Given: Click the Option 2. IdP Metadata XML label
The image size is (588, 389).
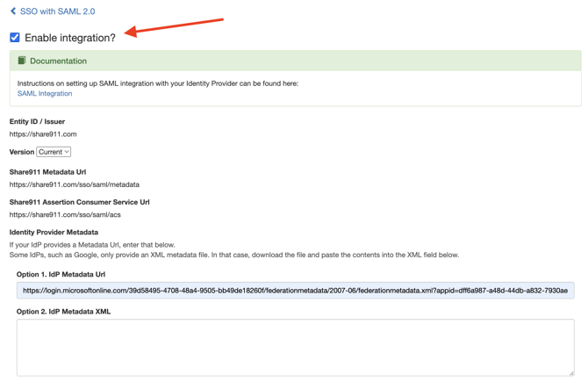Looking at the screenshot, I should tap(63, 312).
